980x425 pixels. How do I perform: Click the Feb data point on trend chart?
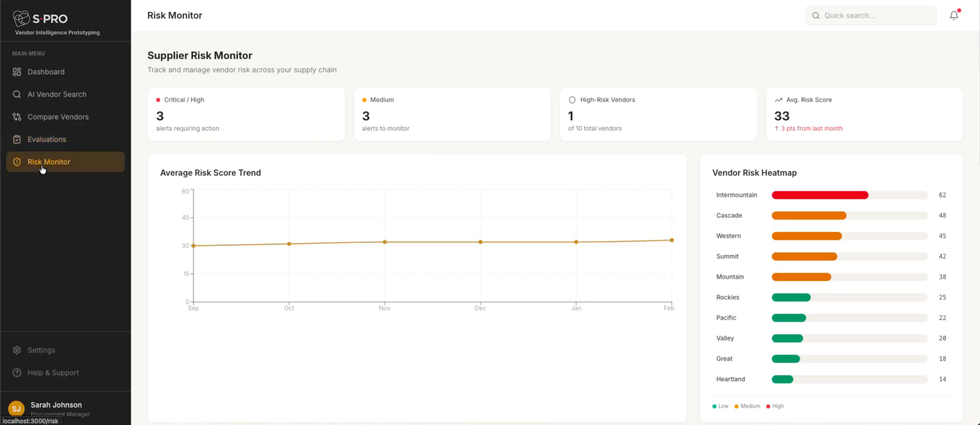click(x=671, y=240)
